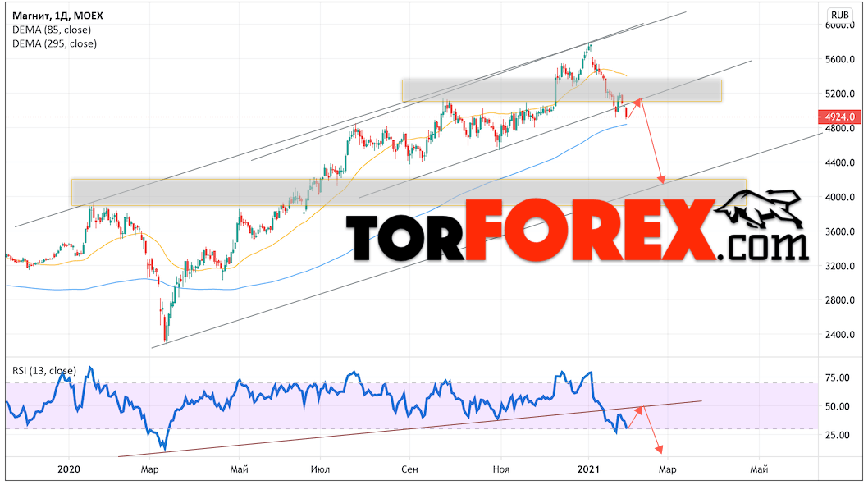Select the DEMA (295, close) indicator label
868x485 pixels.
click(54, 43)
